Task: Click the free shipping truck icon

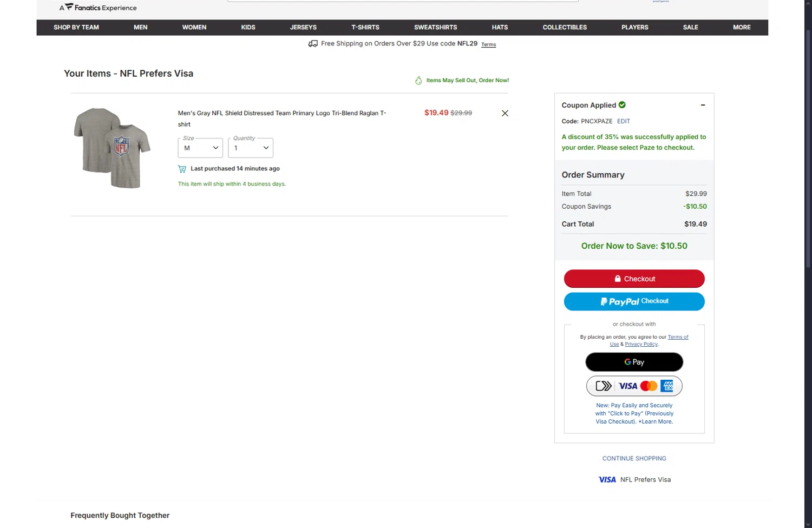Action: [x=313, y=44]
